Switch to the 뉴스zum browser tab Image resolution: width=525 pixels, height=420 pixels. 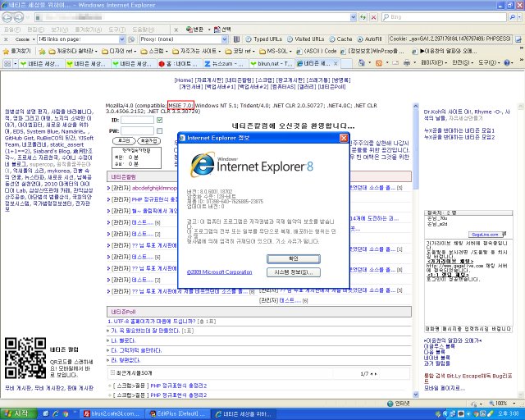(226, 63)
